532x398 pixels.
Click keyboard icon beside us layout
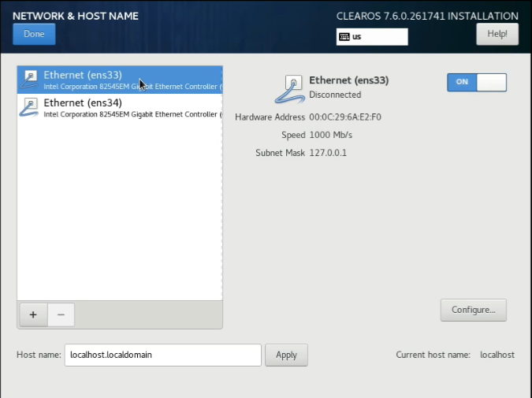[x=344, y=36]
